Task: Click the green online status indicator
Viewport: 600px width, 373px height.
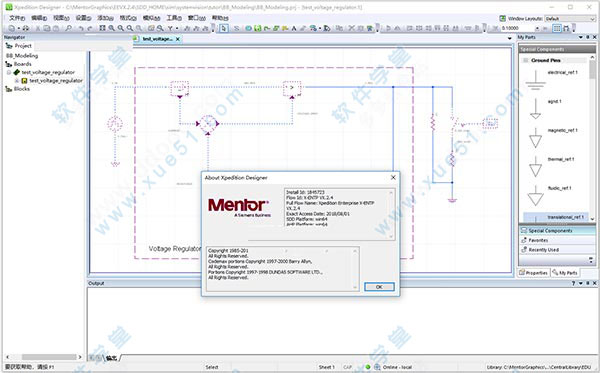Action: 368,367
